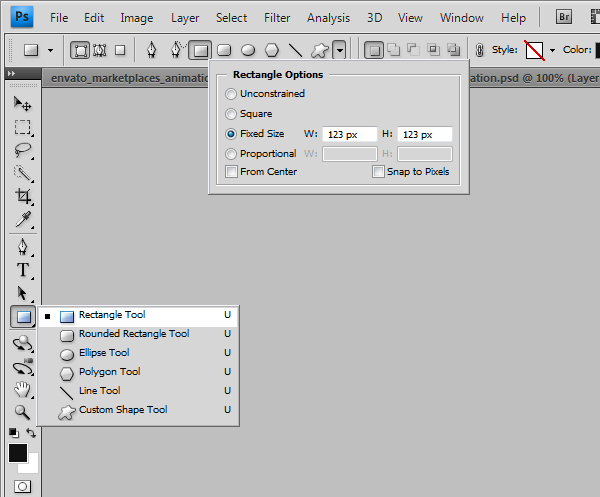Toggle Quick Mask mode
The width and height of the screenshot is (600, 497).
[22, 486]
